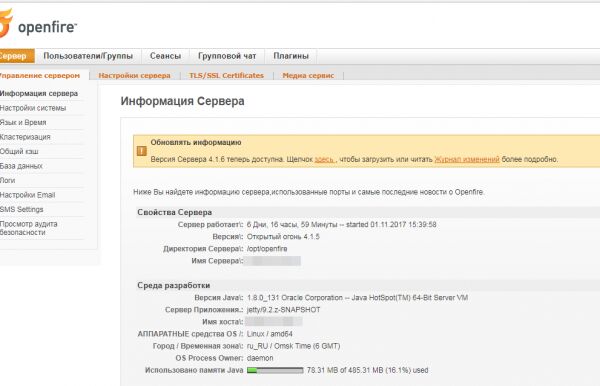Select Настройки сервера subtab
Screen dimensions: 600x386
click(134, 75)
